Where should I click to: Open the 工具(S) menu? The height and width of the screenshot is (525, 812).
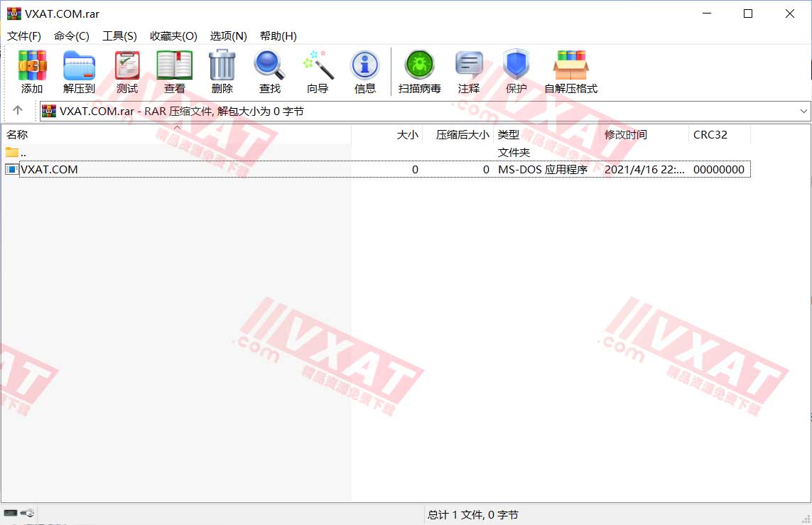(119, 36)
